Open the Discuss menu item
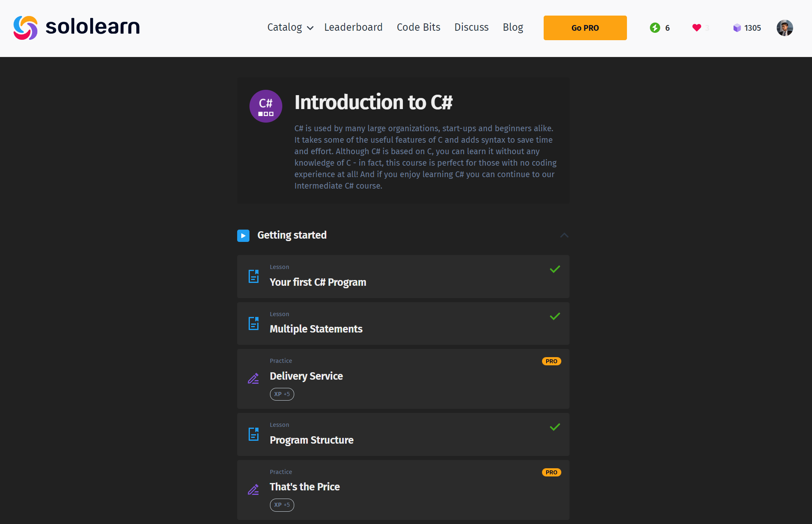The image size is (812, 524). (x=471, y=27)
